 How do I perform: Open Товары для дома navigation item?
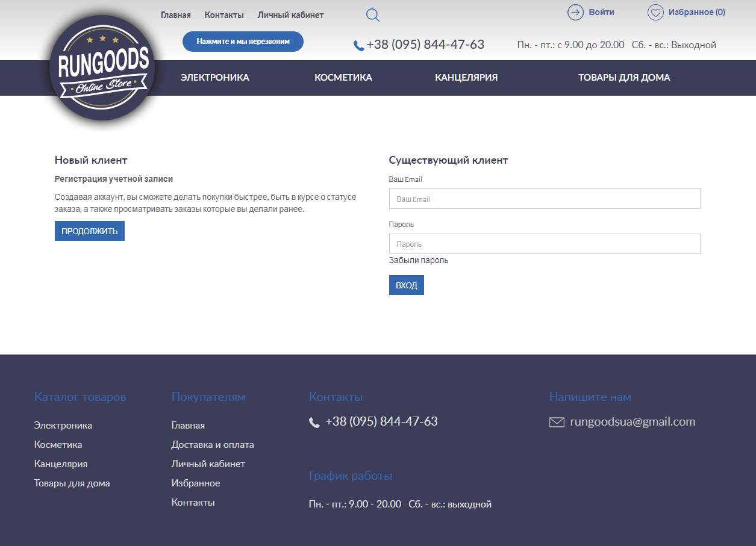point(624,78)
